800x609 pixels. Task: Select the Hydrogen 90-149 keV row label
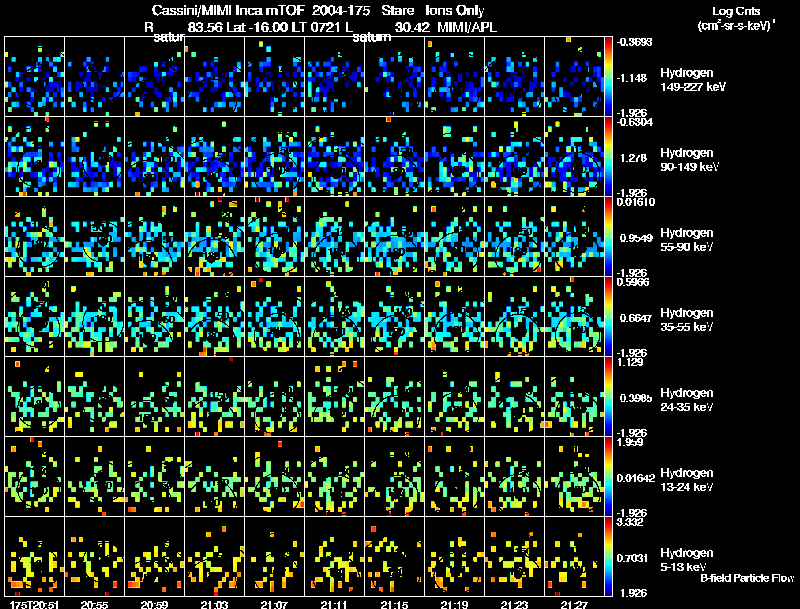pos(689,160)
